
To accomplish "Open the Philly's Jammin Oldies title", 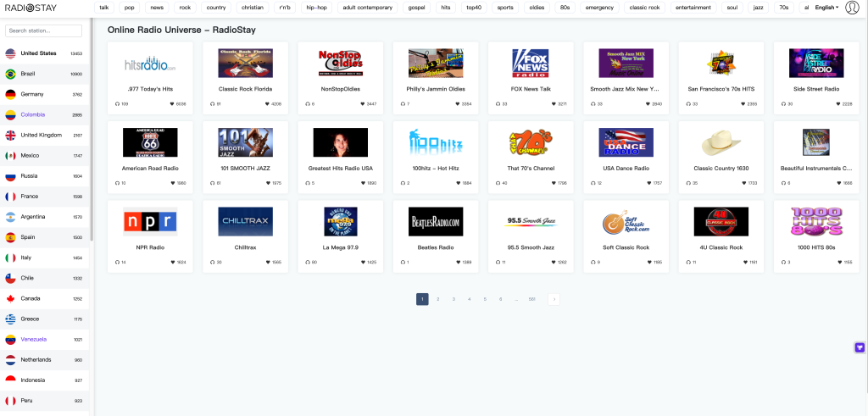I will [x=436, y=89].
